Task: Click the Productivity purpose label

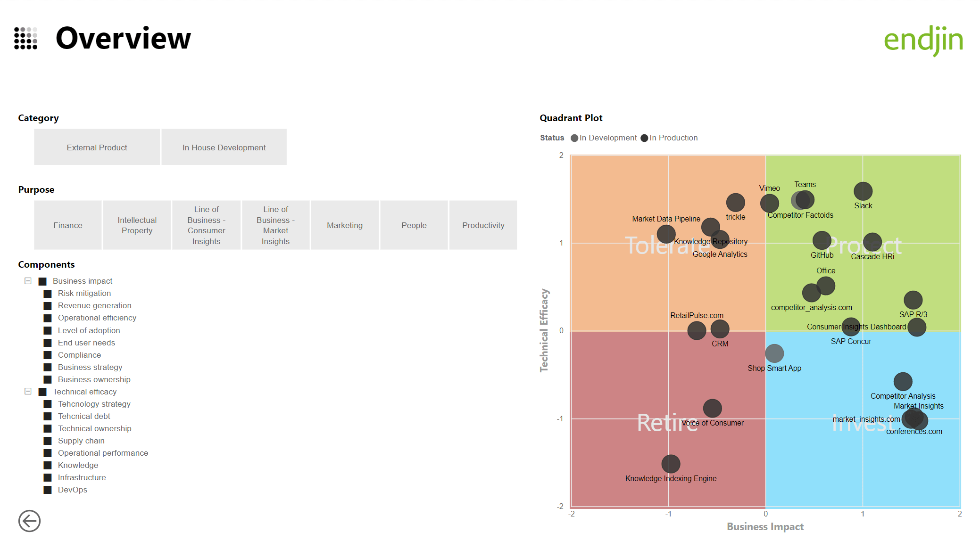Action: tap(482, 225)
